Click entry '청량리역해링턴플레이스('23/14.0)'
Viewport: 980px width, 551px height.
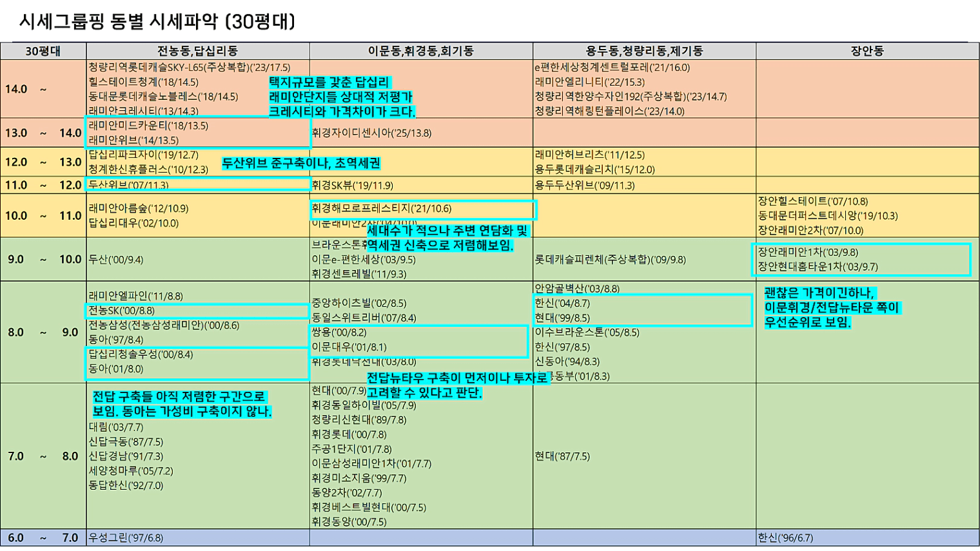[x=609, y=111]
